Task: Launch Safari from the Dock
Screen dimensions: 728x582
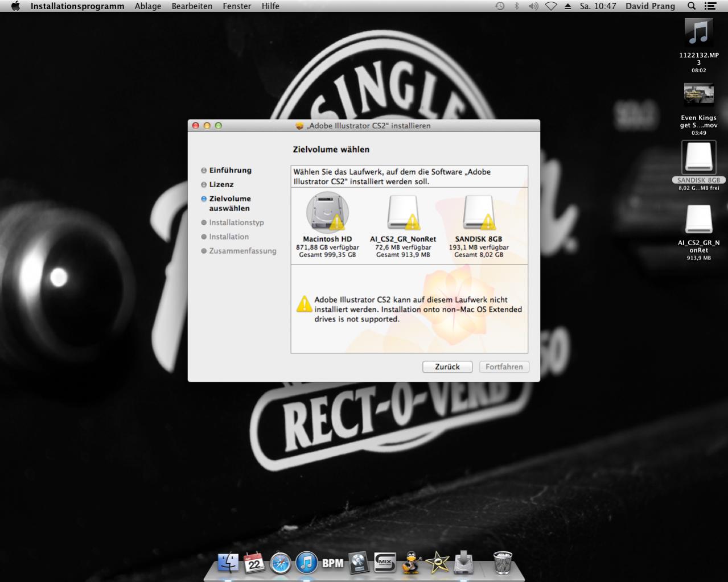Action: pos(281,563)
